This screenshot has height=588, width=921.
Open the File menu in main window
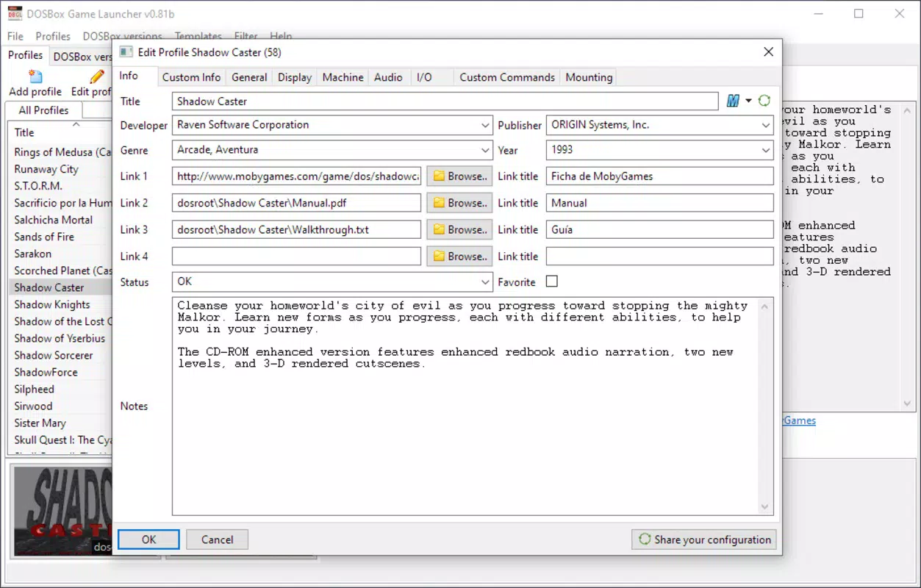pyautogui.click(x=15, y=36)
